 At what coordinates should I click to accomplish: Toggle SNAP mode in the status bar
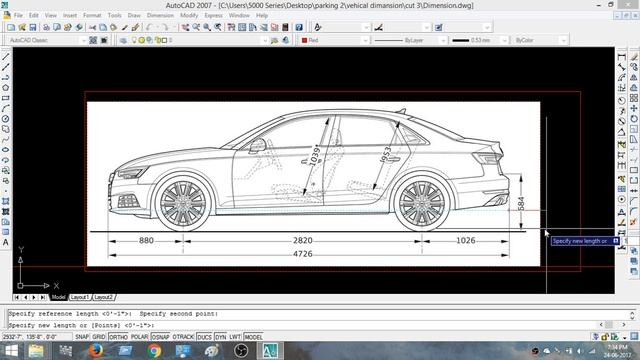pyautogui.click(x=82, y=337)
